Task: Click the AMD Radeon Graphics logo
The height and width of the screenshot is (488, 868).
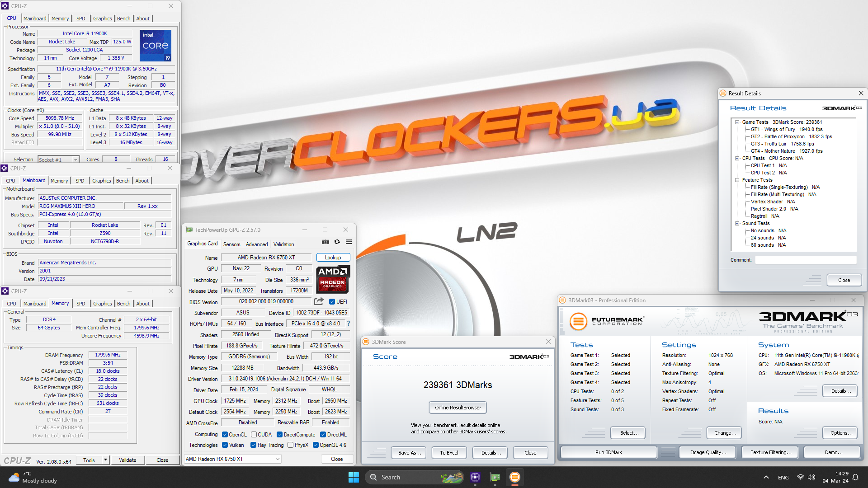Action: click(x=333, y=279)
